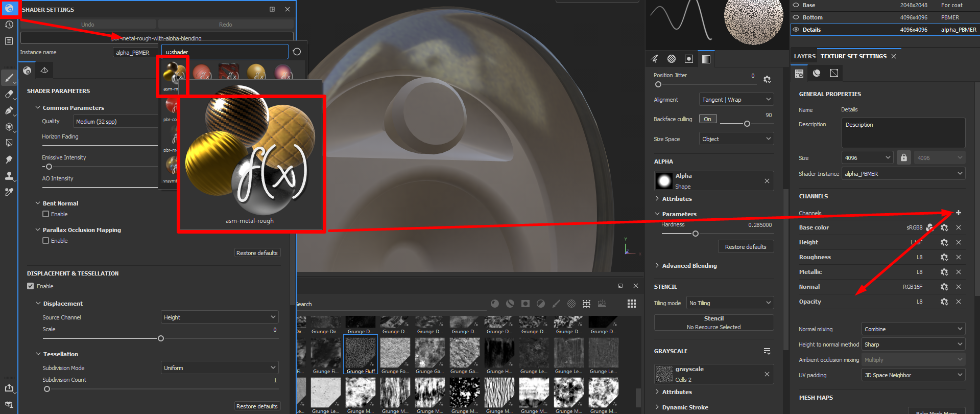This screenshot has height=414, width=980.
Task: Open the UV tiles settings tab
Action: tap(834, 73)
